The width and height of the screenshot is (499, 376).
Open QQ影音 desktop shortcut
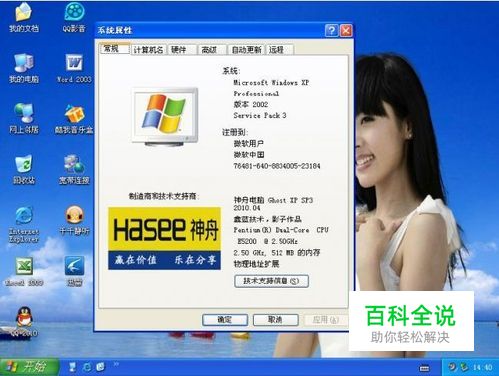point(74,17)
